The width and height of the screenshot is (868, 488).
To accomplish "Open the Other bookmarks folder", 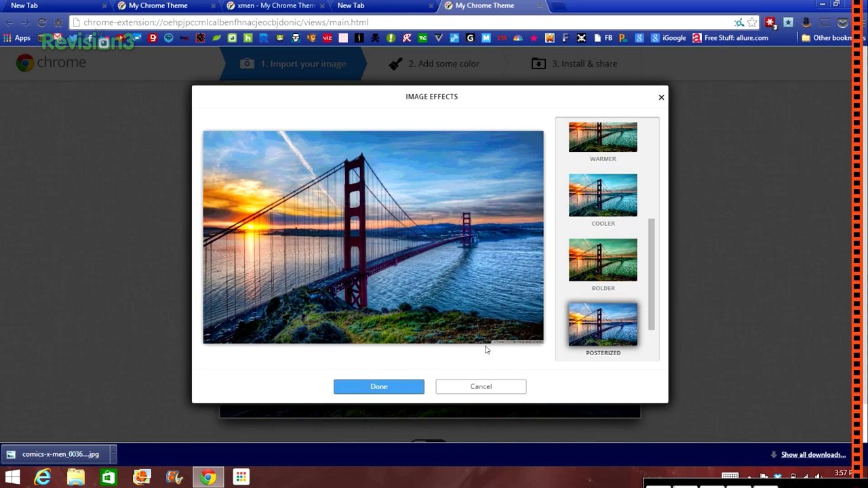I will 827,38.
